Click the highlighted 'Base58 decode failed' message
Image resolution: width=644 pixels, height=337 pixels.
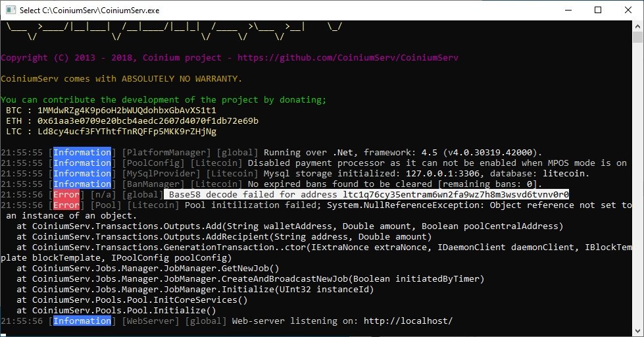(366, 194)
